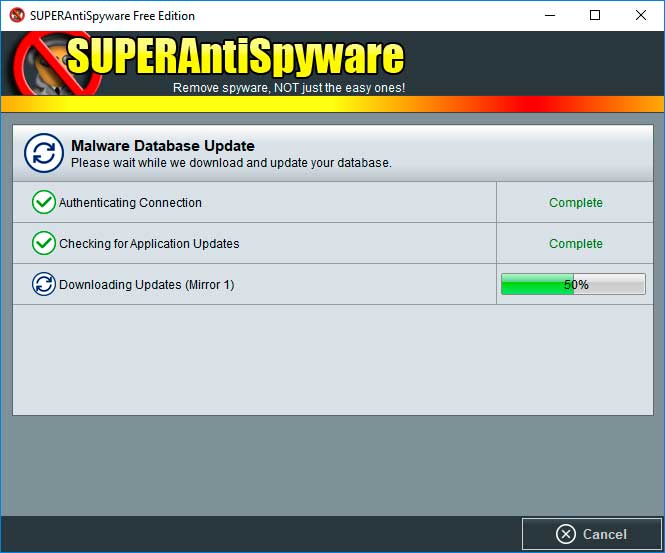665x553 pixels.
Task: Click the green checkmark beside Checking for Application Updates
Action: coord(44,243)
